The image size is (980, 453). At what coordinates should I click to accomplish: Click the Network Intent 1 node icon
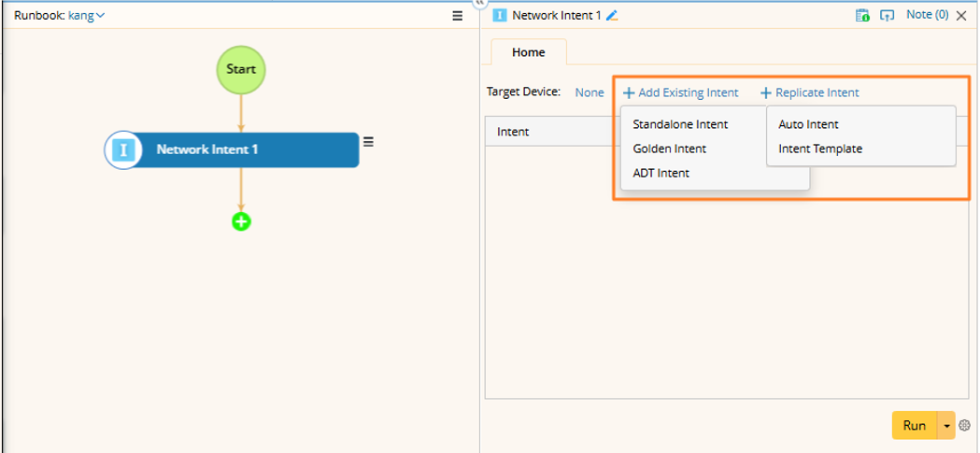pyautogui.click(x=123, y=150)
